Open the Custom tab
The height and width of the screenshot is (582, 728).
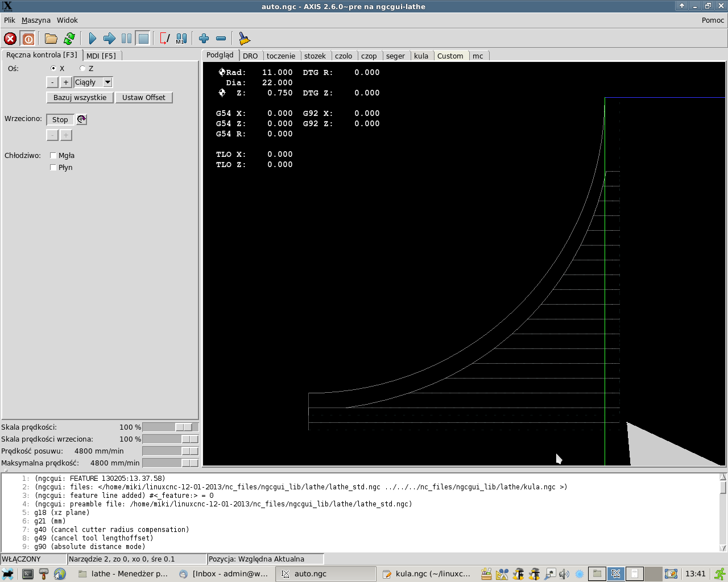click(x=450, y=56)
